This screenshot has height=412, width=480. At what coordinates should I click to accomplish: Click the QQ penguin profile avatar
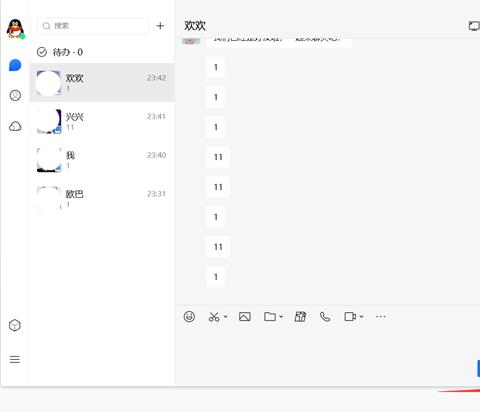pyautogui.click(x=15, y=29)
